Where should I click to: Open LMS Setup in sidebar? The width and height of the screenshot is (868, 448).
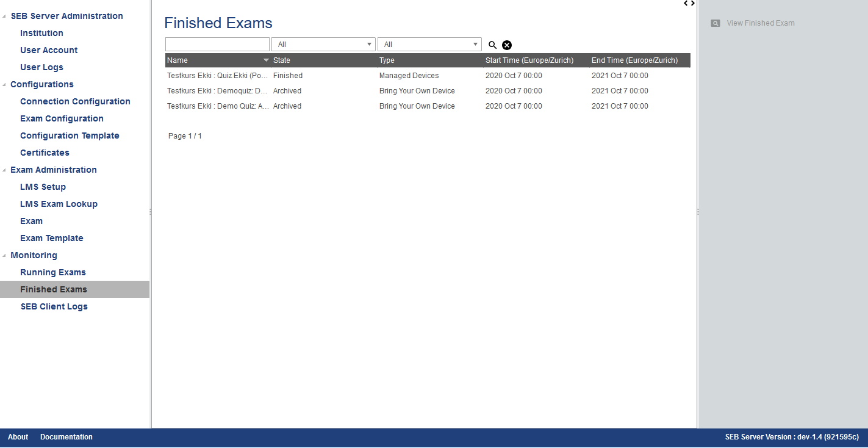(43, 187)
